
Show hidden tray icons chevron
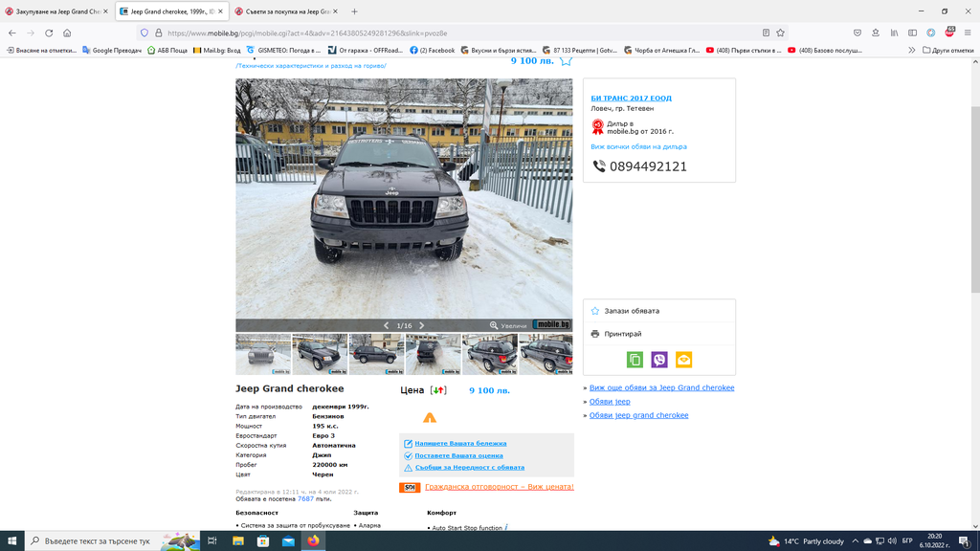click(855, 541)
